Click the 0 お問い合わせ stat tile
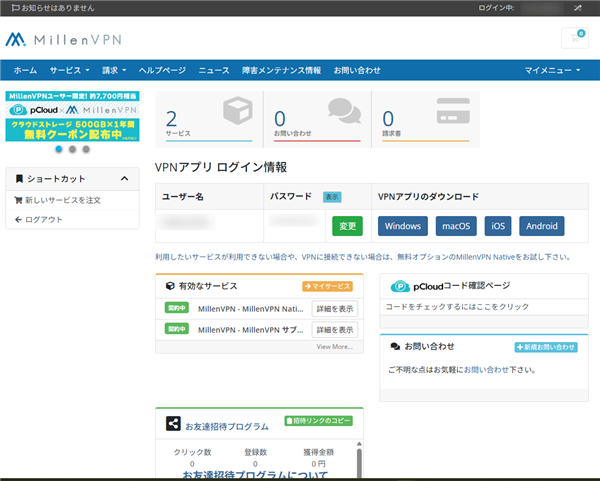Image resolution: width=600 pixels, height=481 pixels. click(x=317, y=119)
